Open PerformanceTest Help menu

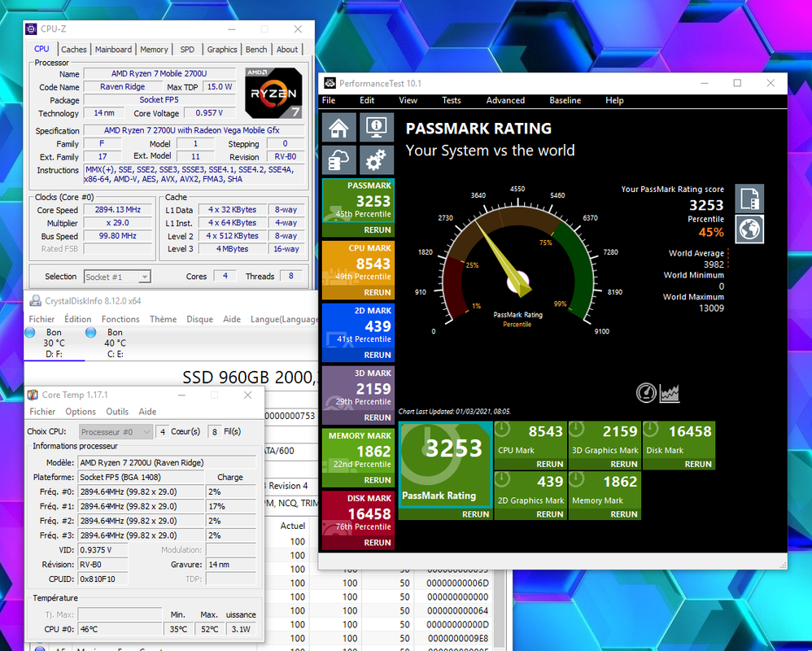pyautogui.click(x=614, y=100)
